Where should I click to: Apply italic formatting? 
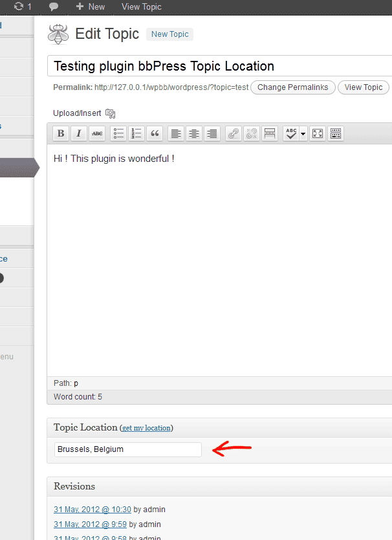(x=79, y=133)
